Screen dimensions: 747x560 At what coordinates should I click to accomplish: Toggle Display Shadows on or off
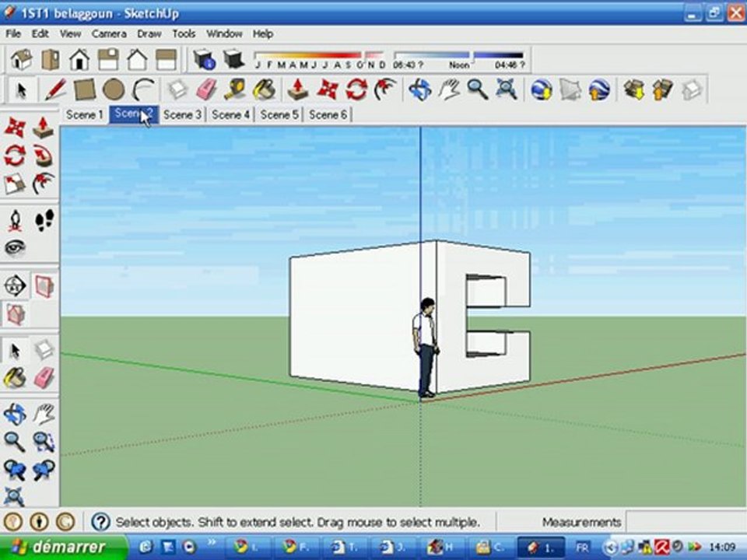234,60
